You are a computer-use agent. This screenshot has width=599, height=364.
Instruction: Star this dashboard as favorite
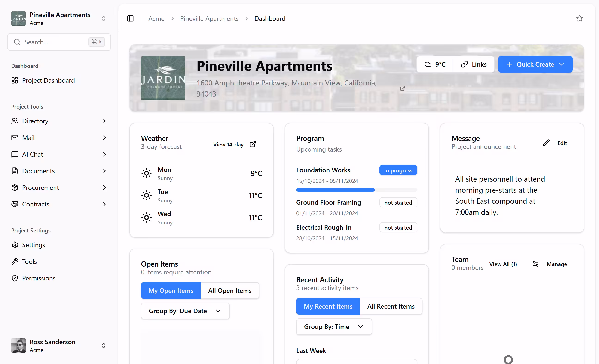(x=579, y=18)
